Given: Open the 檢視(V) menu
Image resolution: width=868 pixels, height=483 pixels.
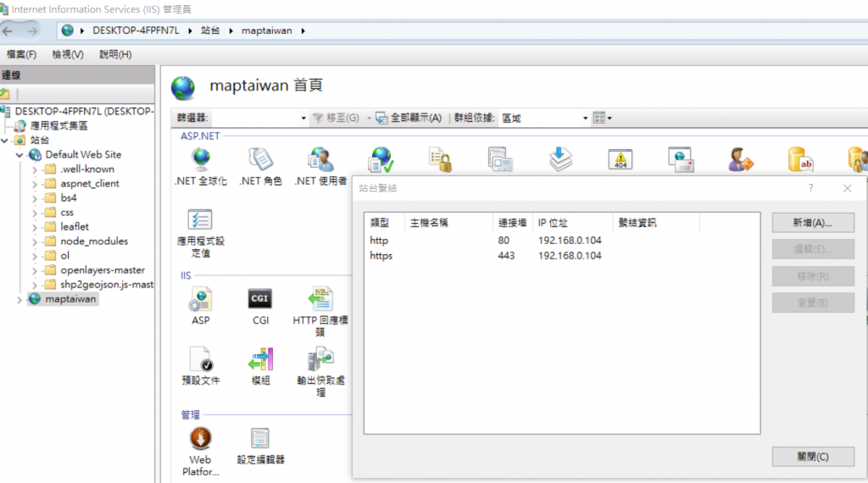Looking at the screenshot, I should point(68,54).
